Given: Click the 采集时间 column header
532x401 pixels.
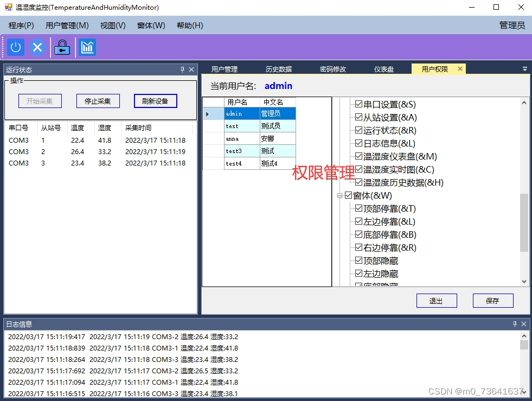Looking at the screenshot, I should 157,128.
